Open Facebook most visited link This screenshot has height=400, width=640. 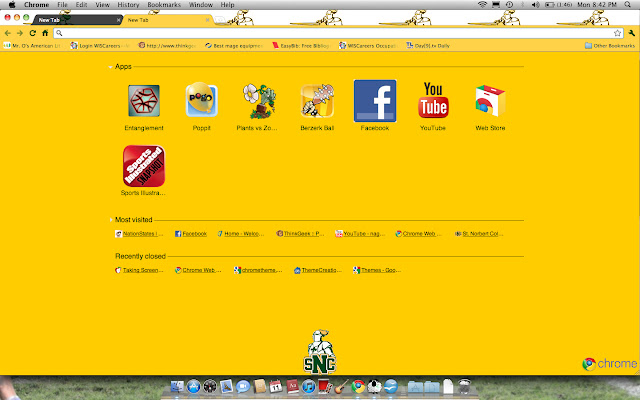coord(191,234)
